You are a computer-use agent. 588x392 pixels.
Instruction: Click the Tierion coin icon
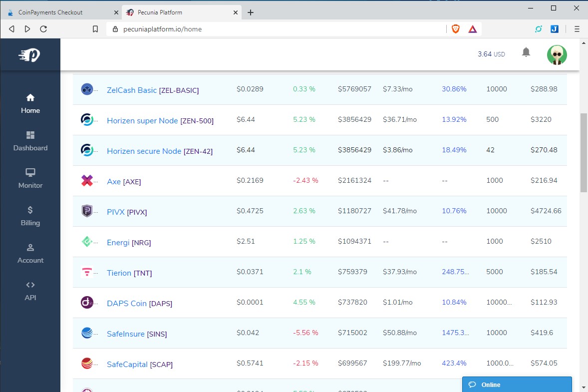(87, 272)
